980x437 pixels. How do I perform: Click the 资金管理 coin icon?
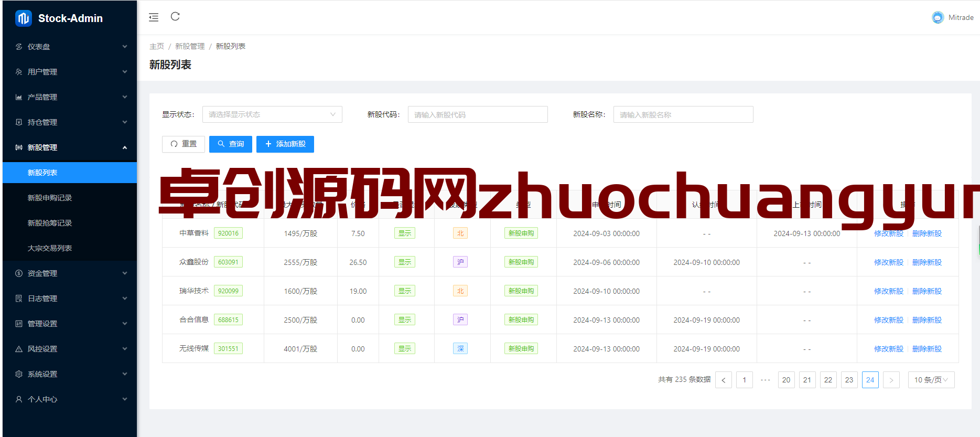click(19, 273)
